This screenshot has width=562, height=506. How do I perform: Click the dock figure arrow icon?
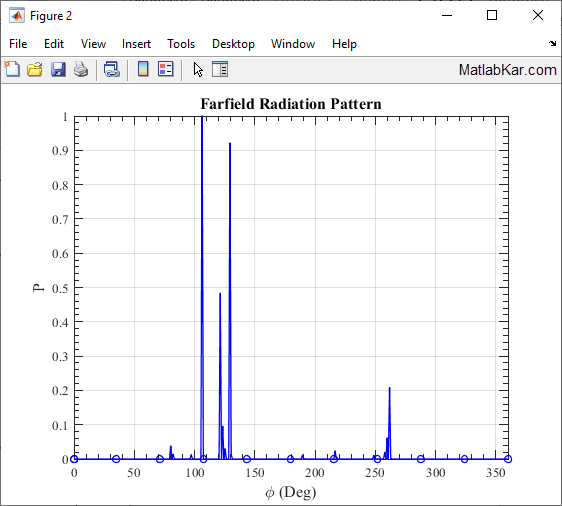click(x=552, y=43)
